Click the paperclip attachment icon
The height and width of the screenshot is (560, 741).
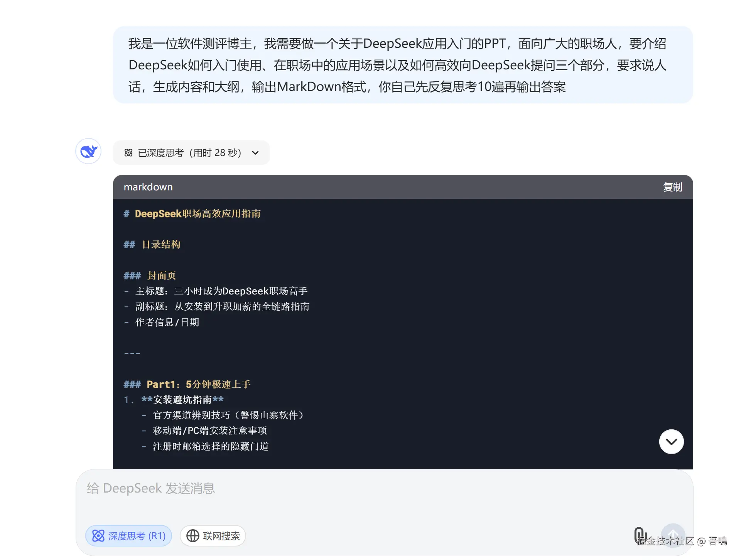click(640, 535)
